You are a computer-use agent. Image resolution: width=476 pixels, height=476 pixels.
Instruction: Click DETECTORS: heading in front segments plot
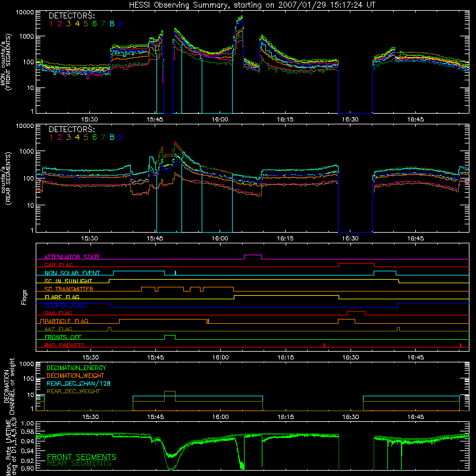coord(71,16)
